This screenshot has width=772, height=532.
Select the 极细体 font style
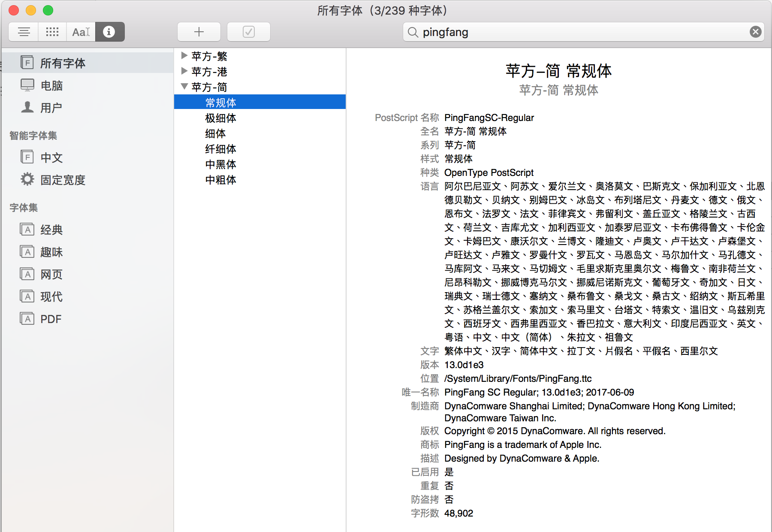click(x=260, y=118)
